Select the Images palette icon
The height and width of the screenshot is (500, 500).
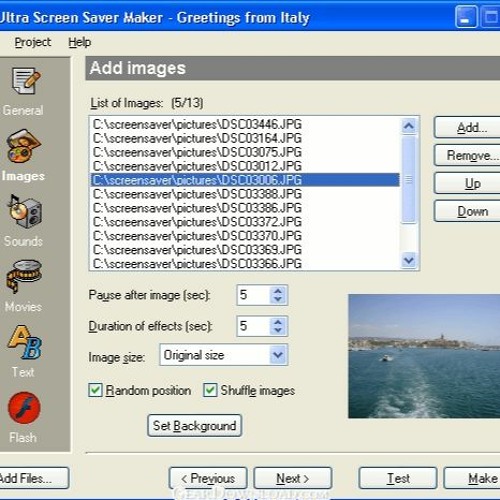click(23, 146)
